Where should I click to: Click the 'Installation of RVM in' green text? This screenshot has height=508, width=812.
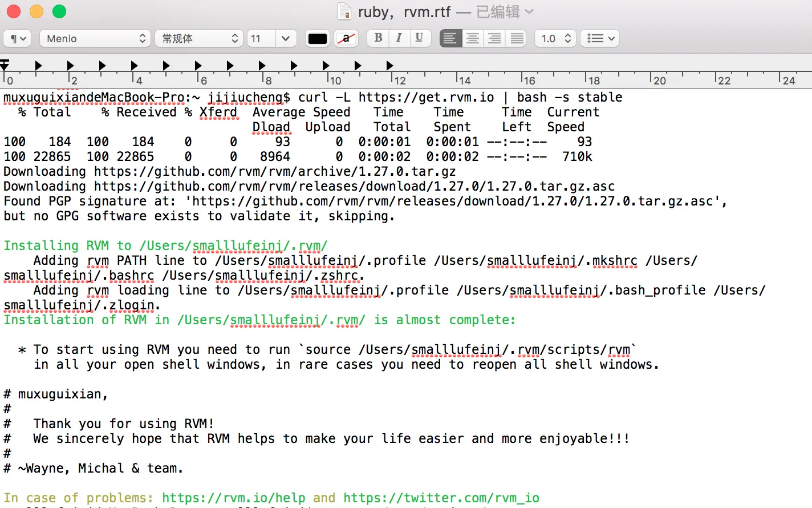coord(87,320)
